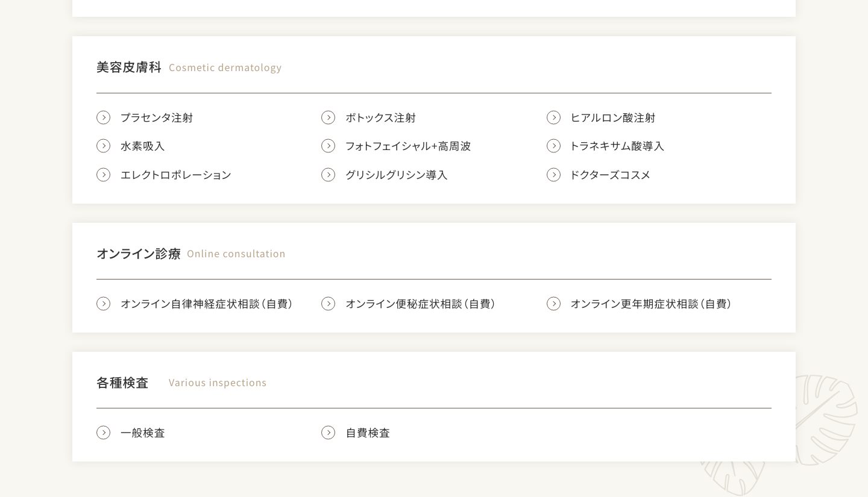Viewport: 868px width, 497px height.
Task: Select オンライン便秘症状相談(自費) link
Action: (421, 304)
